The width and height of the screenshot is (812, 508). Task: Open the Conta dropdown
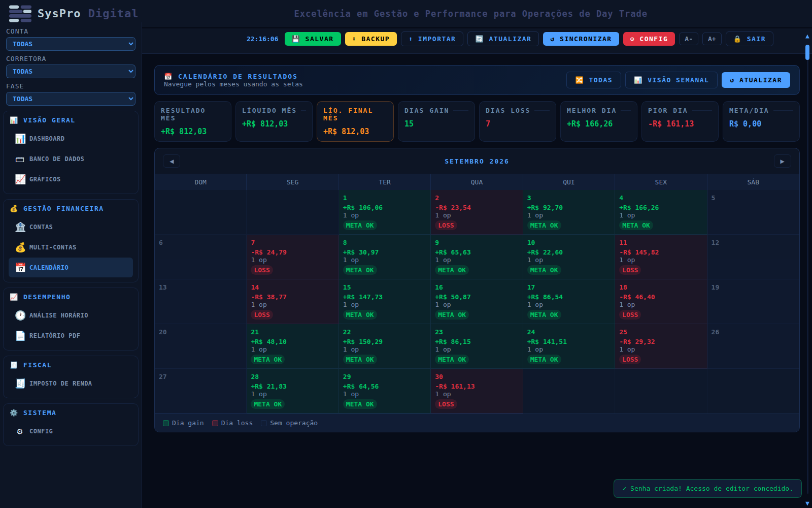(71, 44)
